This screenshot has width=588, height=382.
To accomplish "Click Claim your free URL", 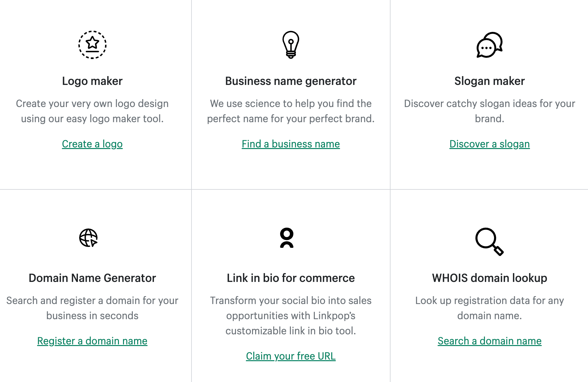I will (x=291, y=356).
